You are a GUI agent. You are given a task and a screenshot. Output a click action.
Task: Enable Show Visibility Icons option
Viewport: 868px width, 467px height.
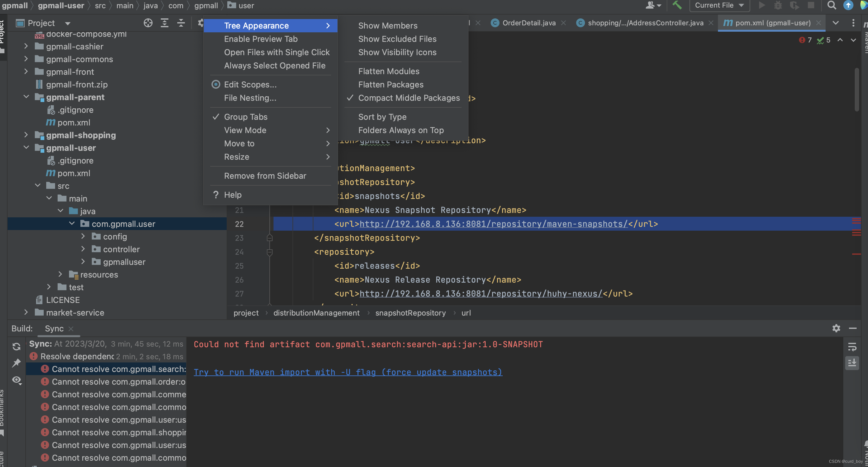[403, 52]
